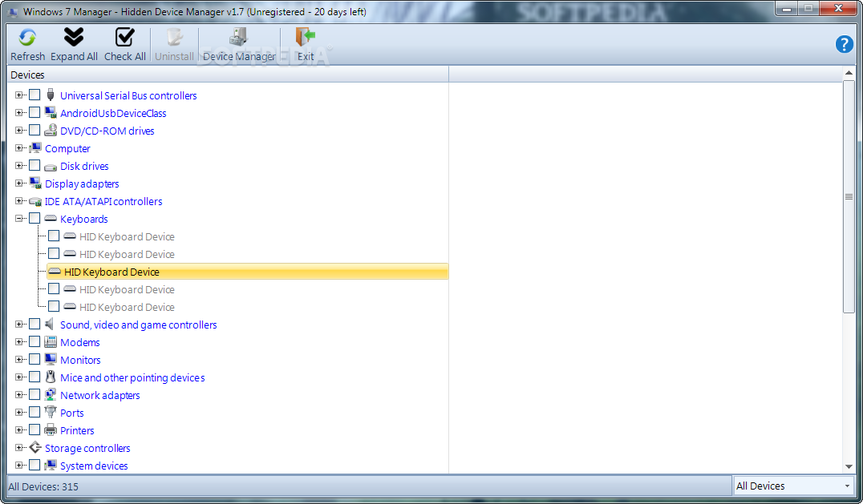
Task: Click the Ports category icon
Action: [51, 412]
